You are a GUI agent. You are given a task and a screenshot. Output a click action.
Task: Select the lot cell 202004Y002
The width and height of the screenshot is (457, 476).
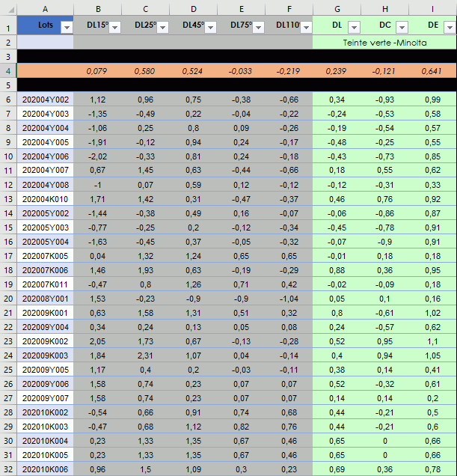pos(46,100)
